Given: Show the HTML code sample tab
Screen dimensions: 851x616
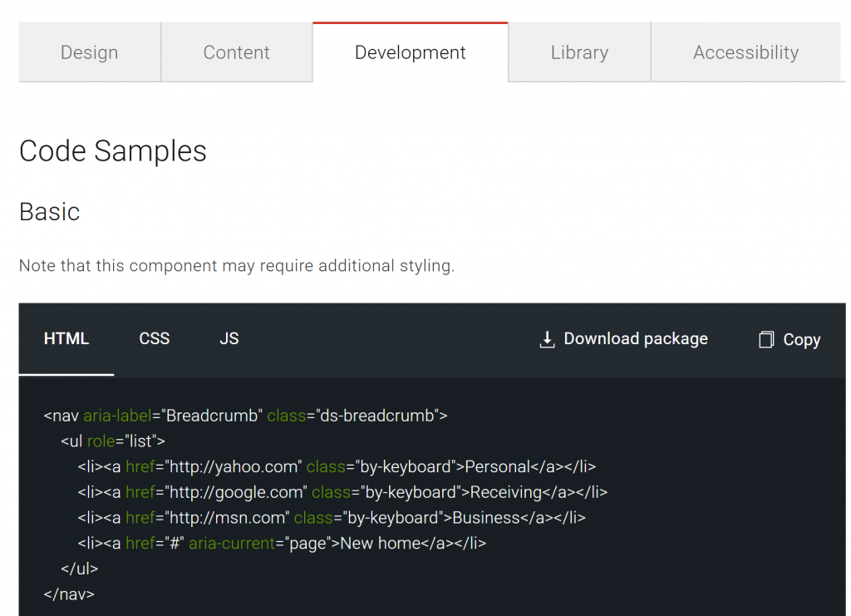Looking at the screenshot, I should [x=66, y=339].
